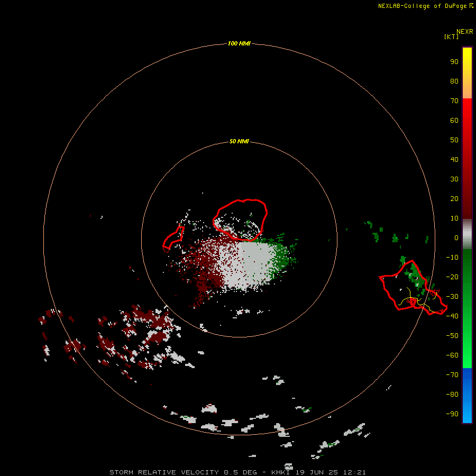Viewport: 476px width, 476px height.
Task: Click the yellow top segment of color bar
Action: coord(467,73)
